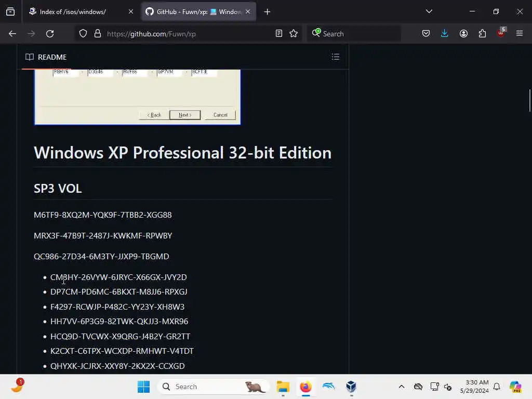Open the cloud sync tray icon
Image resolution: width=532 pixels, height=399 pixels.
click(x=418, y=387)
